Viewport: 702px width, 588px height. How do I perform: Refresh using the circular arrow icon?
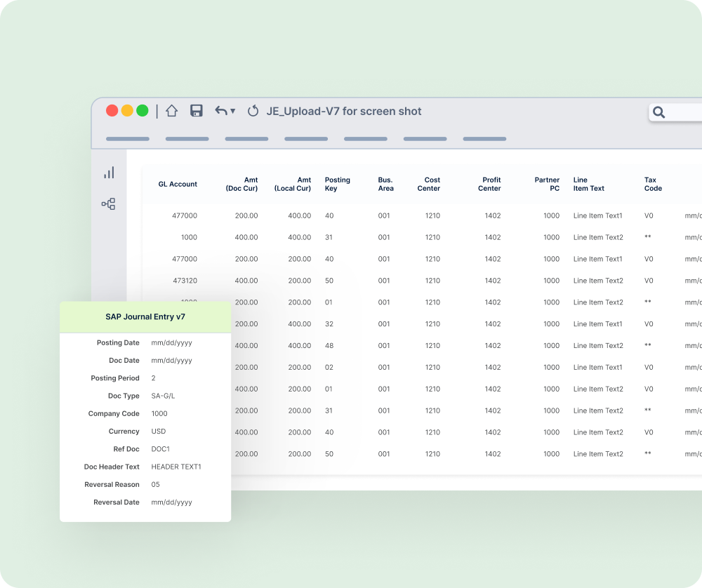tap(253, 111)
